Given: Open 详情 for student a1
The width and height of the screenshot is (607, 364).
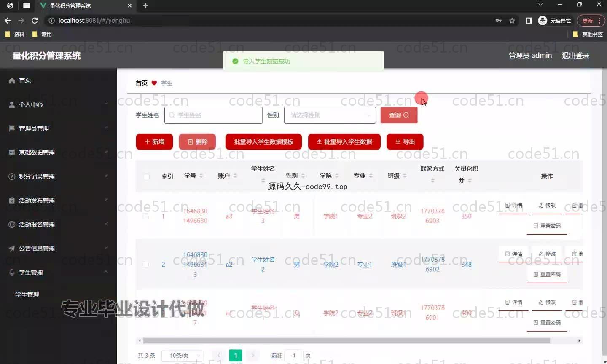Looking at the screenshot, I should tap(513, 302).
